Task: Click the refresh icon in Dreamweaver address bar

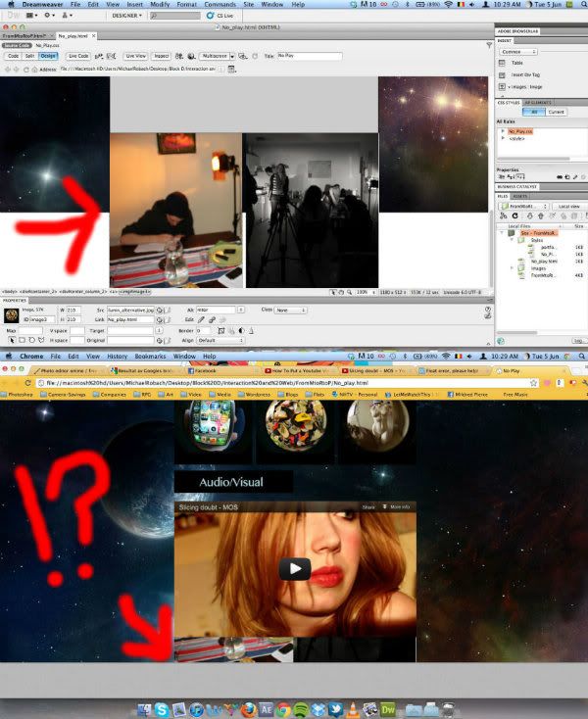Action: pyautogui.click(x=26, y=70)
